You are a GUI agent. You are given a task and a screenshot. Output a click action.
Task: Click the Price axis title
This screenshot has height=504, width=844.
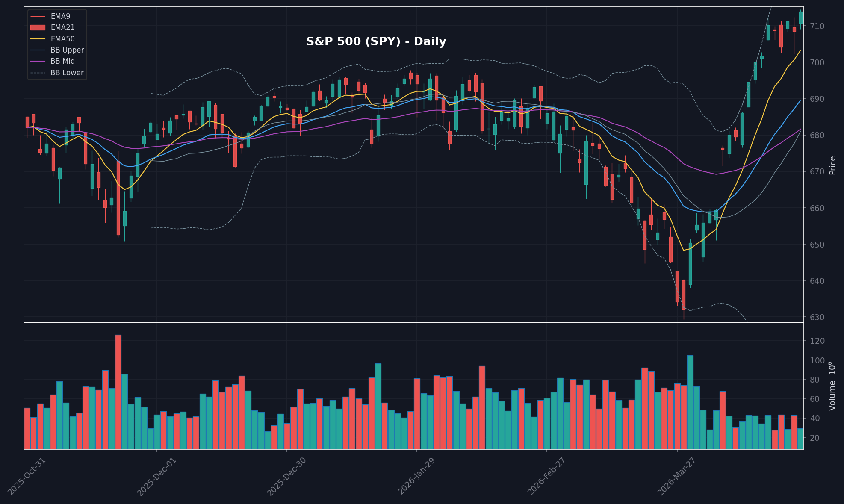pyautogui.click(x=832, y=165)
